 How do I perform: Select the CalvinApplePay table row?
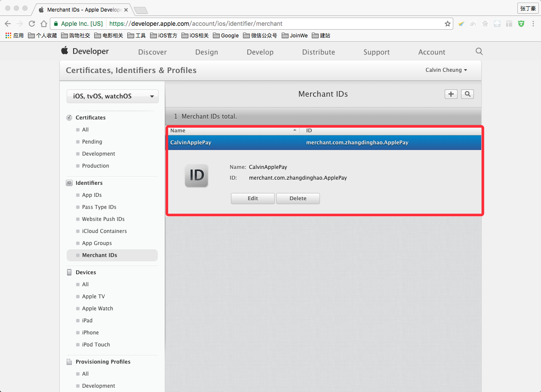click(324, 142)
